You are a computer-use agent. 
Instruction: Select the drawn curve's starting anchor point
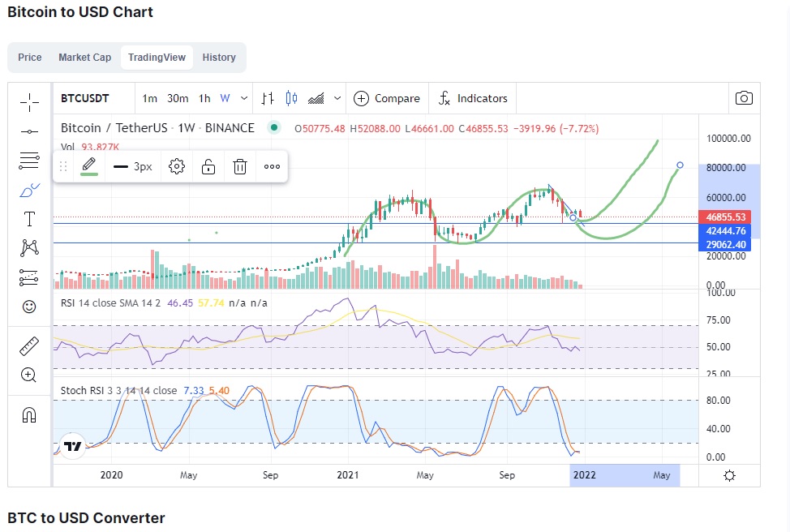click(573, 217)
